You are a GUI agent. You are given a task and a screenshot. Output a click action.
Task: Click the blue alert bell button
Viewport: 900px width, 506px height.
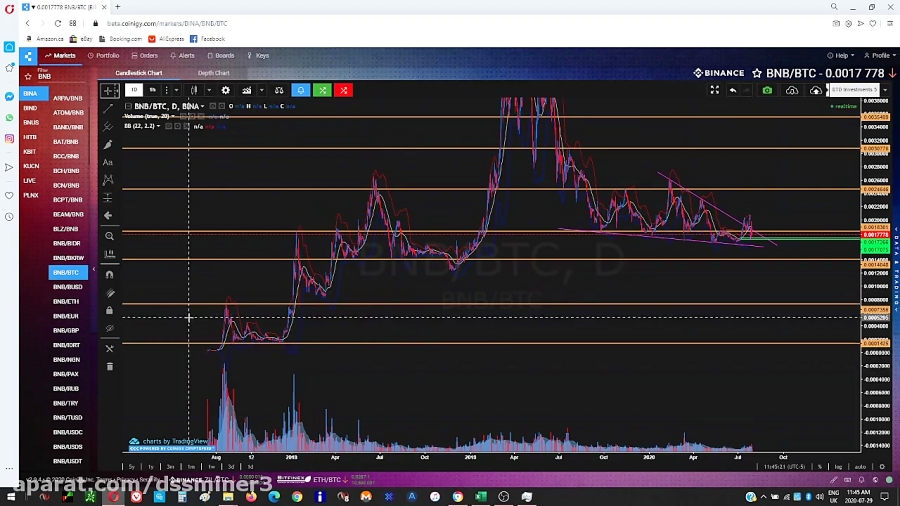[301, 90]
